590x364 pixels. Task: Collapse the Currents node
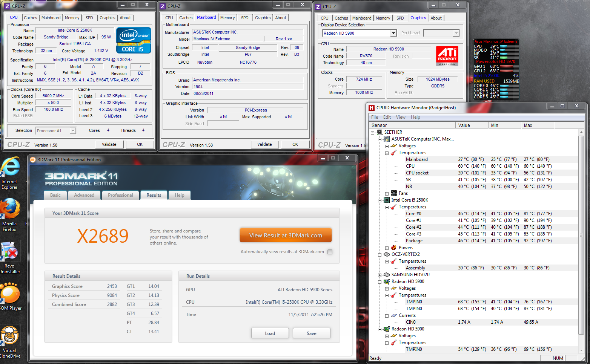387,315
